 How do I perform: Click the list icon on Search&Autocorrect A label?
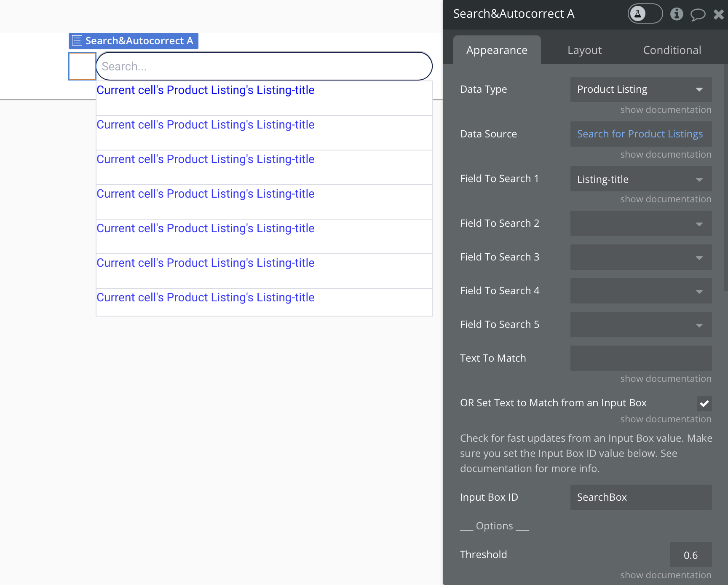[x=77, y=41]
